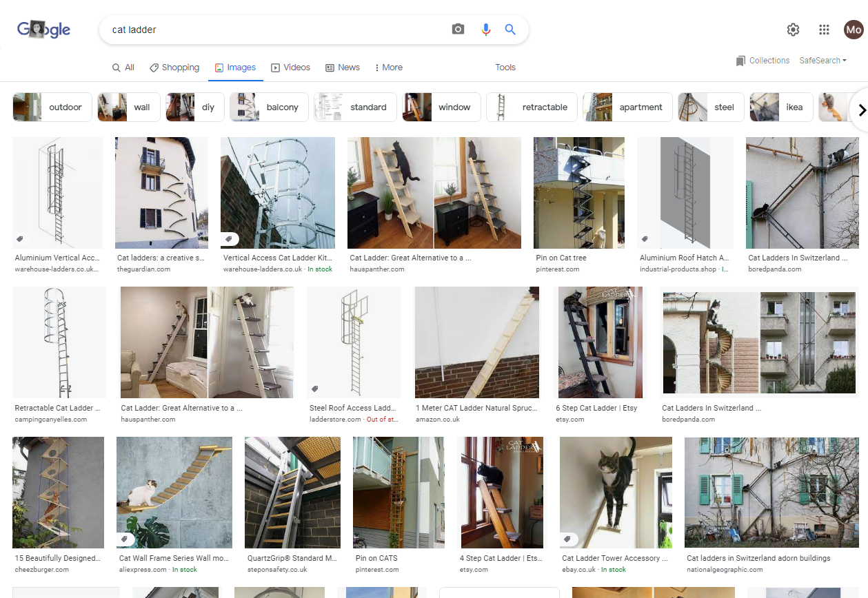Go to Google homepage via logo

[x=43, y=30]
